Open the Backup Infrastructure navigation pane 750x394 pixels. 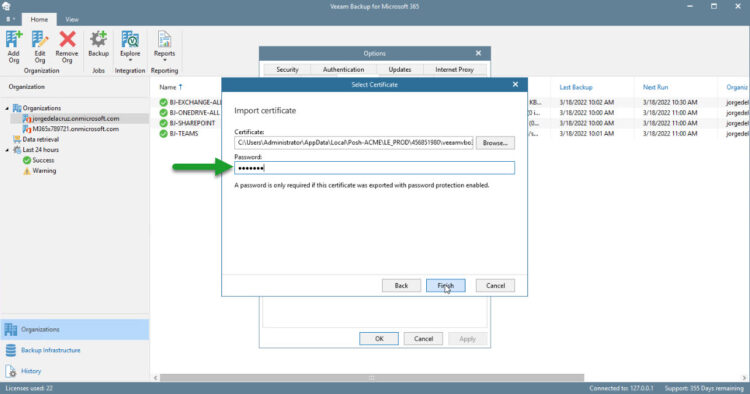75,350
